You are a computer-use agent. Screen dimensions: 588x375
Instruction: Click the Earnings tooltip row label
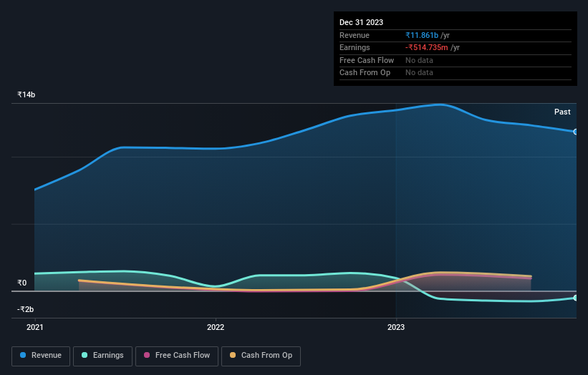(355, 47)
